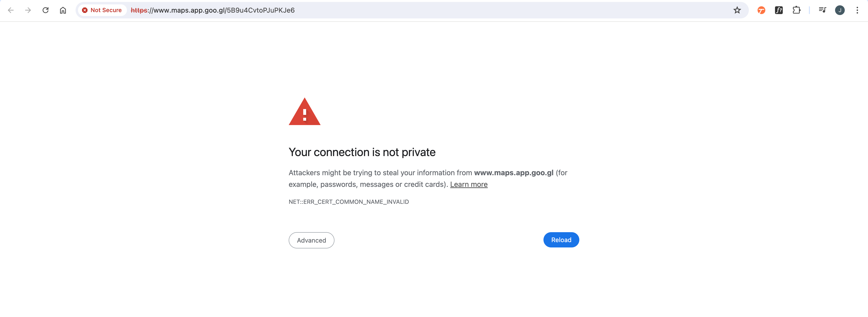Click the "Your connection is not private" heading
This screenshot has height=317, width=868.
(362, 152)
